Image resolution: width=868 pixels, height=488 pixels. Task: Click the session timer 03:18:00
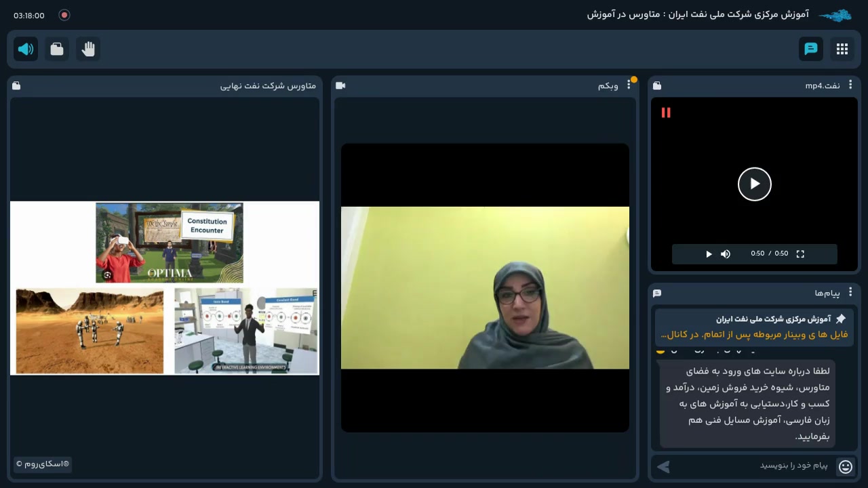(29, 16)
